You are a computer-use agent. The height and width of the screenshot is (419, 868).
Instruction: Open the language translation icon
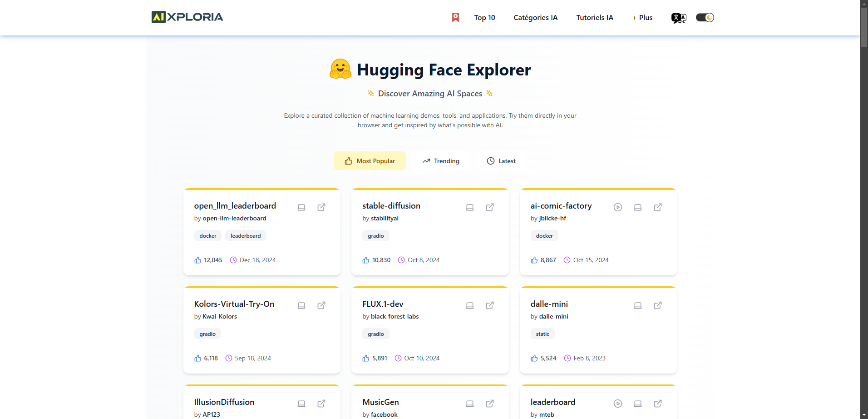coord(679,18)
